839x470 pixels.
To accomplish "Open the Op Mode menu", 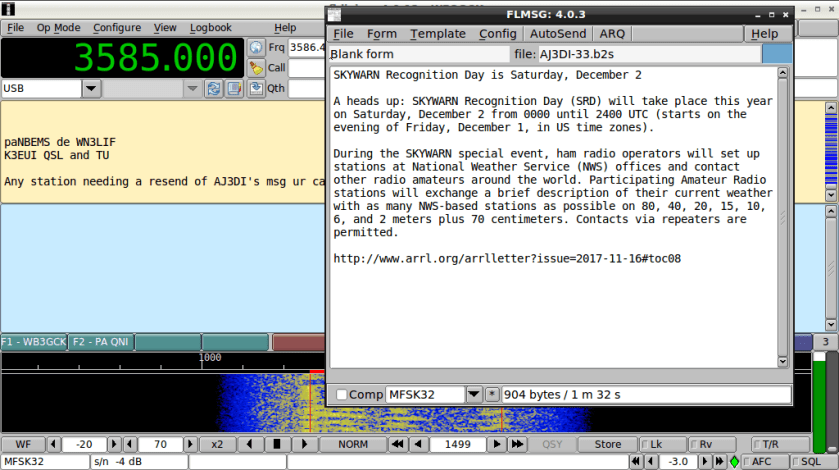I will [58, 28].
